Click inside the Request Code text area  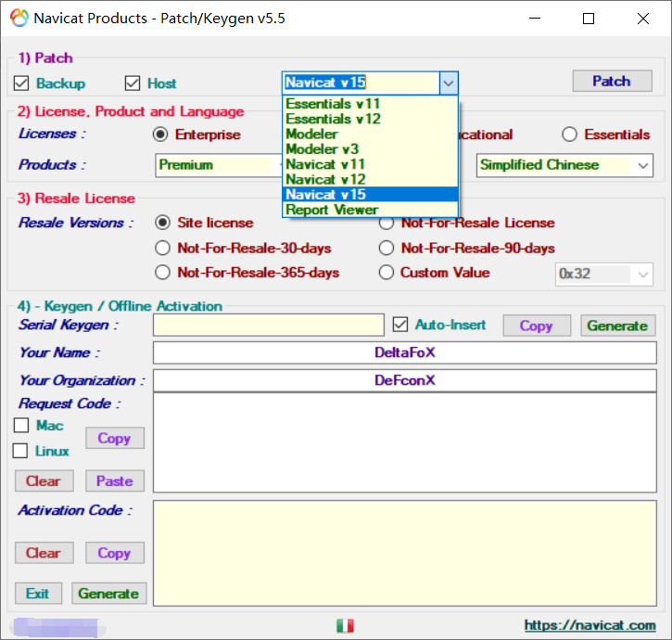(405, 442)
